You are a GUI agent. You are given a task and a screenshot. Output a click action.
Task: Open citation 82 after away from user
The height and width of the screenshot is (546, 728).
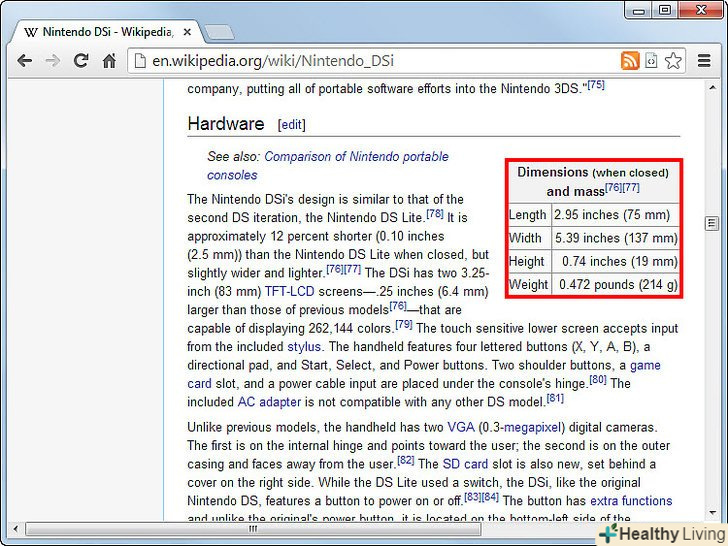coord(406,460)
